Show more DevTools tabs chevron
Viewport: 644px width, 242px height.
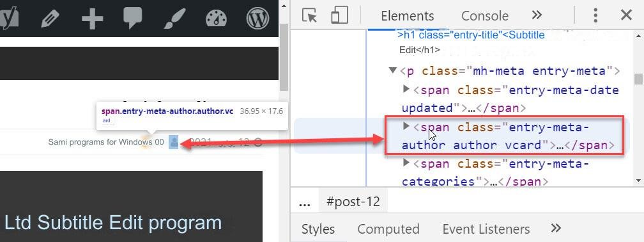tap(537, 15)
